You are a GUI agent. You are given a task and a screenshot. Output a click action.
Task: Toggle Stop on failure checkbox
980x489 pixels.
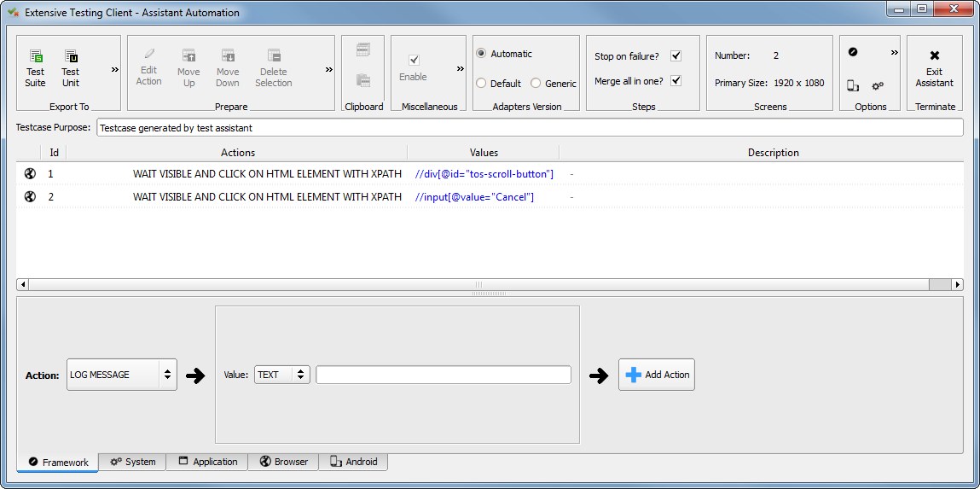click(676, 56)
